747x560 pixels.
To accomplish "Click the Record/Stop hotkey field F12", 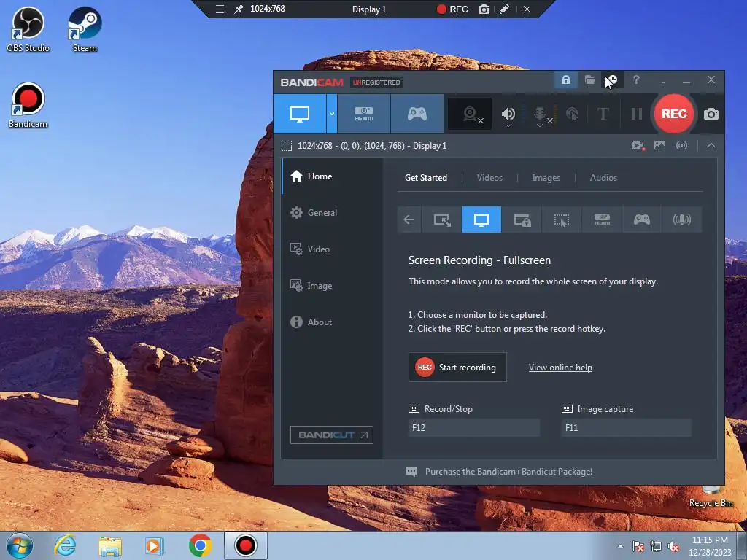I will (473, 427).
